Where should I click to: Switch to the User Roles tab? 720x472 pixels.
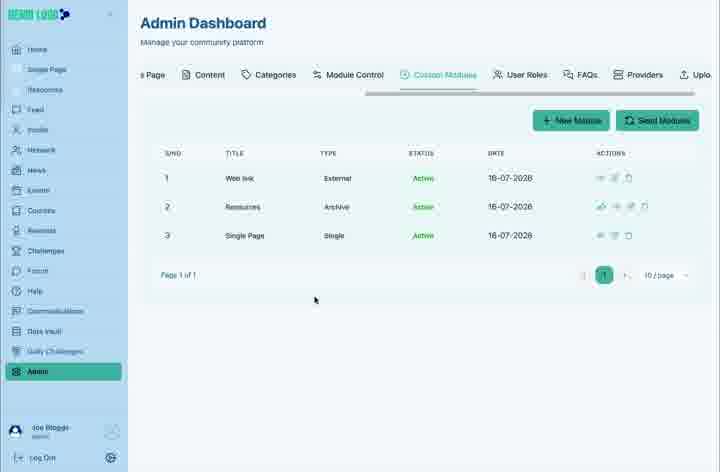(x=520, y=75)
